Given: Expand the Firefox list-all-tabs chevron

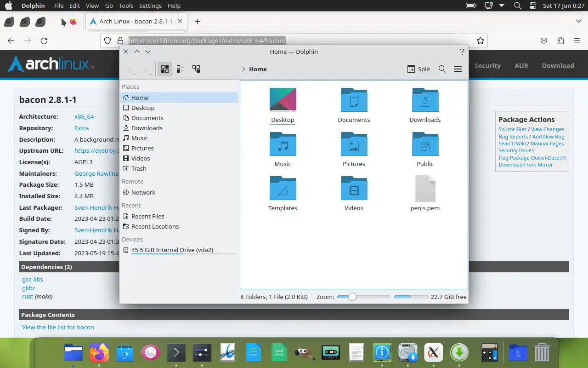Looking at the screenshot, I should 578,21.
